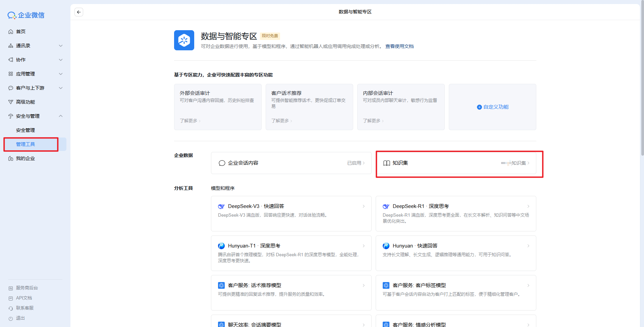Image resolution: width=644 pixels, height=327 pixels.
Task: Click the DeepSeek-V3 whale icon
Action: point(221,206)
